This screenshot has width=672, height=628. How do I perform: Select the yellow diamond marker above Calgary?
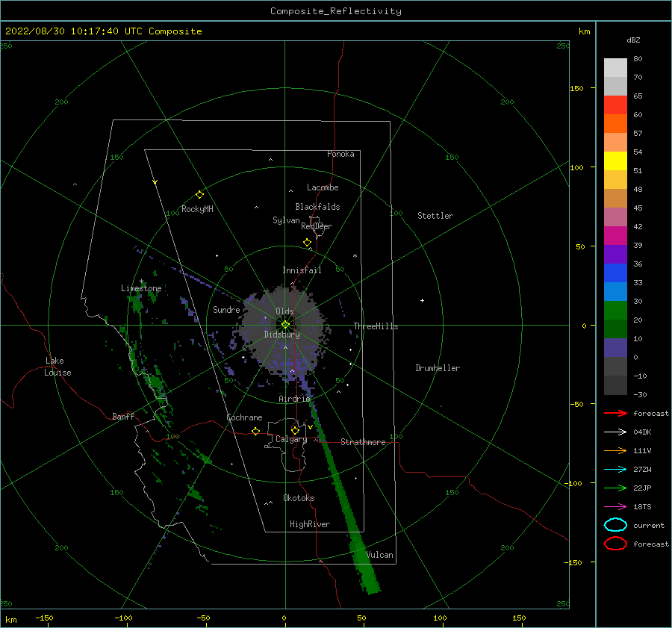[x=295, y=430]
